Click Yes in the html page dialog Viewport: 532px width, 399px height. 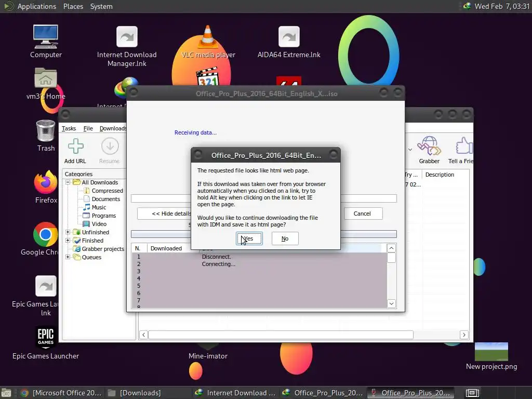pyautogui.click(x=249, y=238)
